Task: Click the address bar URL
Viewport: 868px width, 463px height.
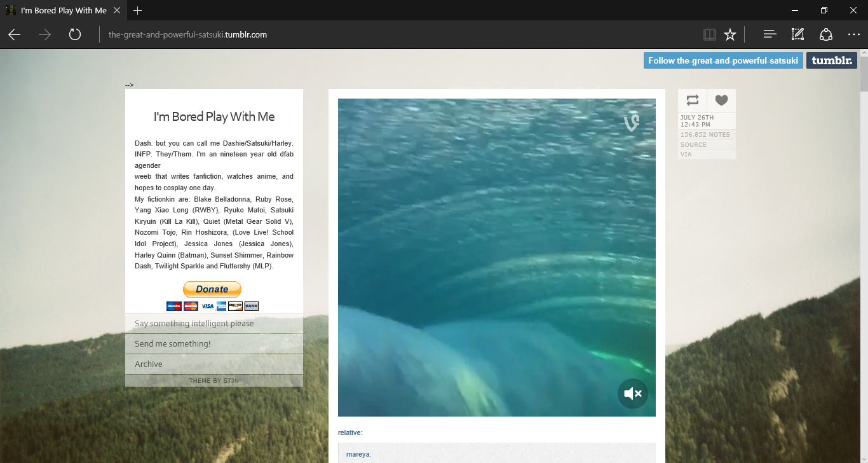Action: (188, 35)
